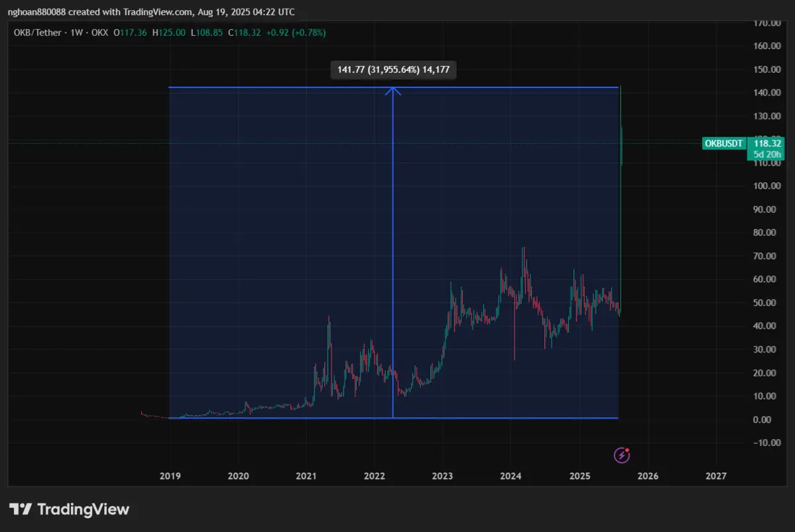
Task: Click the 170.00 price axis label
Action: [766, 23]
